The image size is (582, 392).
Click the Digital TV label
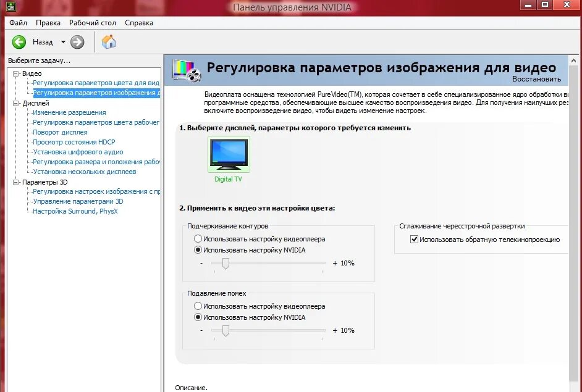(228, 179)
